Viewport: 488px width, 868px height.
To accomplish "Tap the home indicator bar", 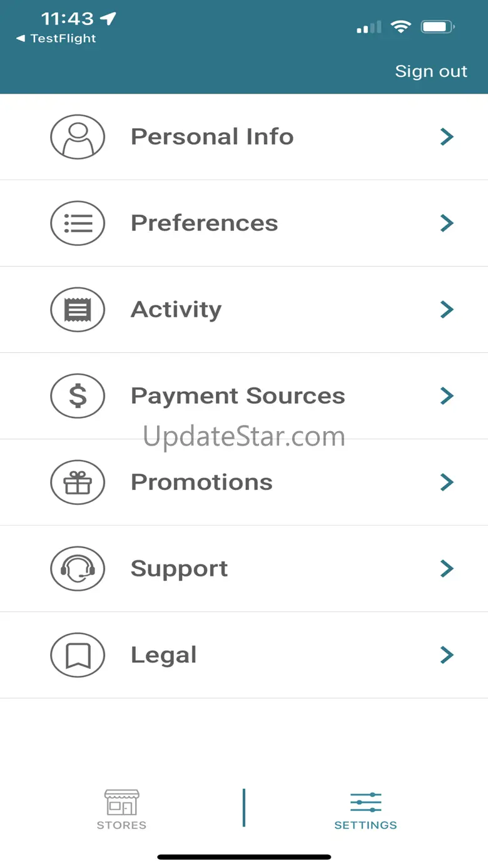I will 244,857.
